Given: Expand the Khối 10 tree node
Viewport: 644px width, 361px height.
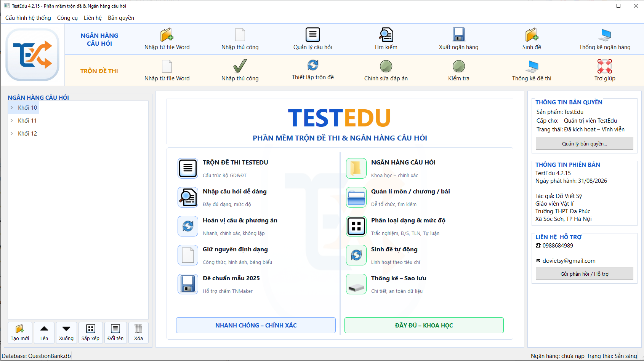Looking at the screenshot, I should 12,108.
